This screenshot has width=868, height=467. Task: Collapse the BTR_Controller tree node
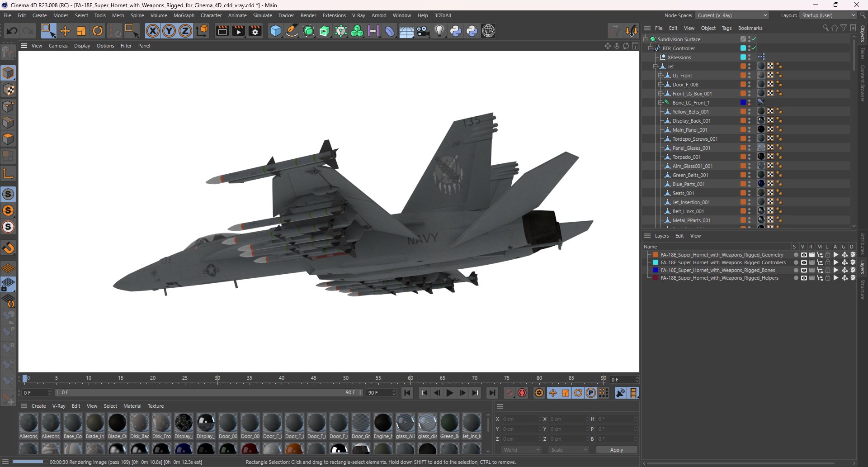pos(651,48)
